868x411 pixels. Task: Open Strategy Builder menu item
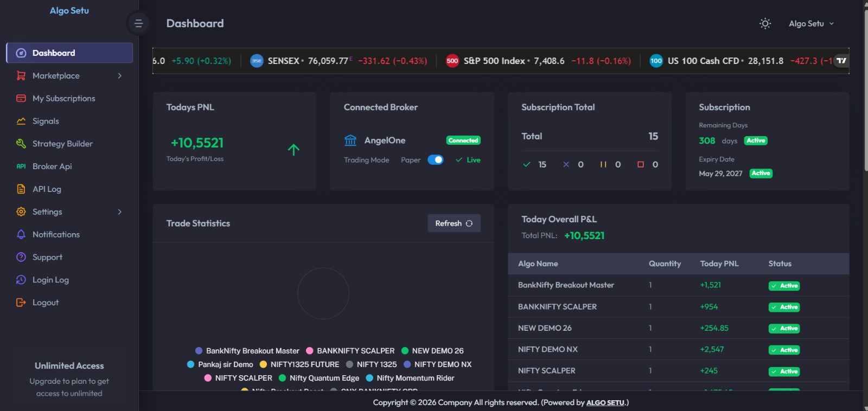click(69, 144)
